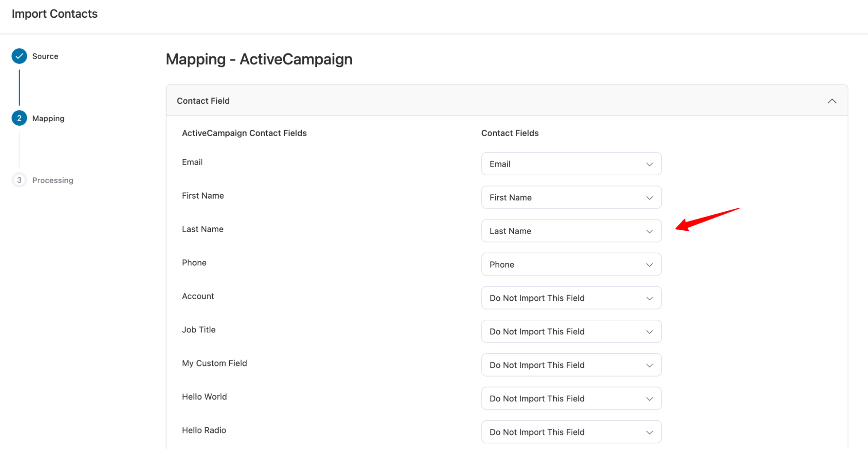Image resolution: width=868 pixels, height=449 pixels.
Task: Collapse the Contact Field section chevron
Action: [x=832, y=101]
